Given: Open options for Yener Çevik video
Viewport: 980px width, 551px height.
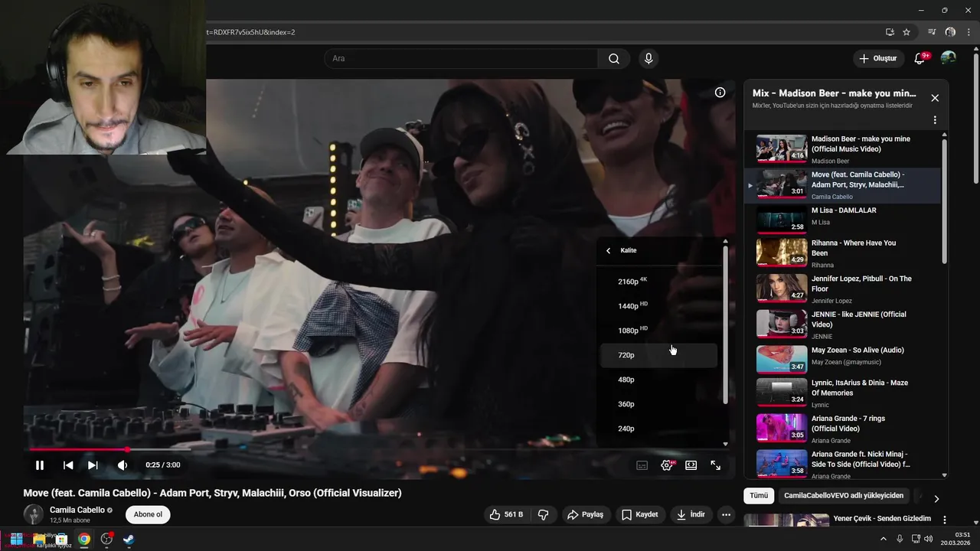Looking at the screenshot, I should 945,520.
